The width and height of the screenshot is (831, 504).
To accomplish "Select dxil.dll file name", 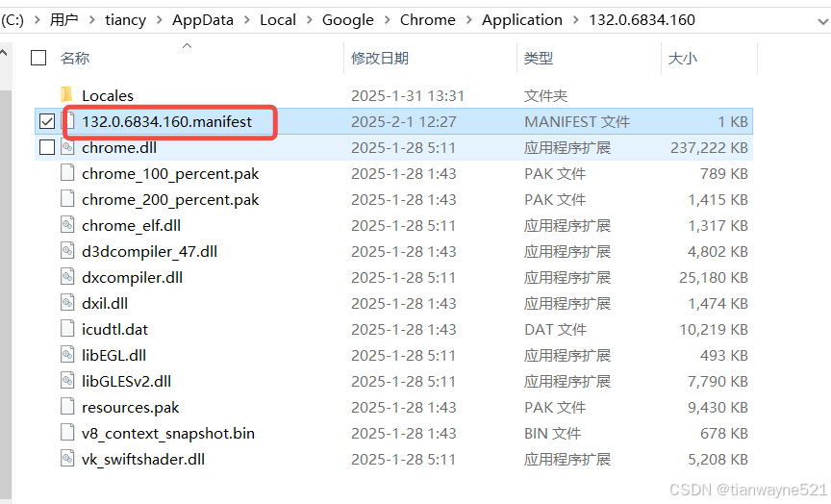I will click(105, 303).
